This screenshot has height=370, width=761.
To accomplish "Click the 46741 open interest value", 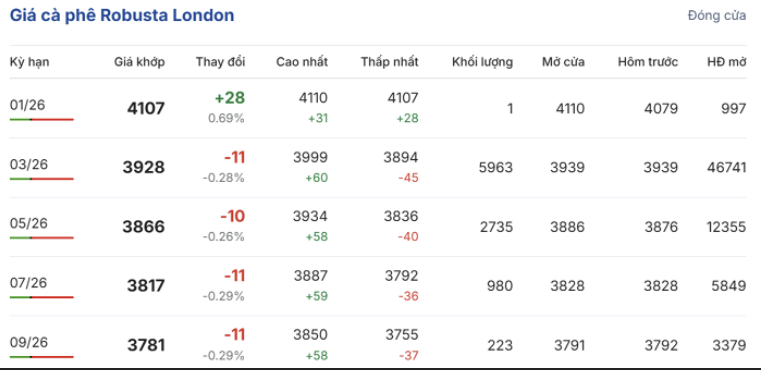I will pos(727,168).
